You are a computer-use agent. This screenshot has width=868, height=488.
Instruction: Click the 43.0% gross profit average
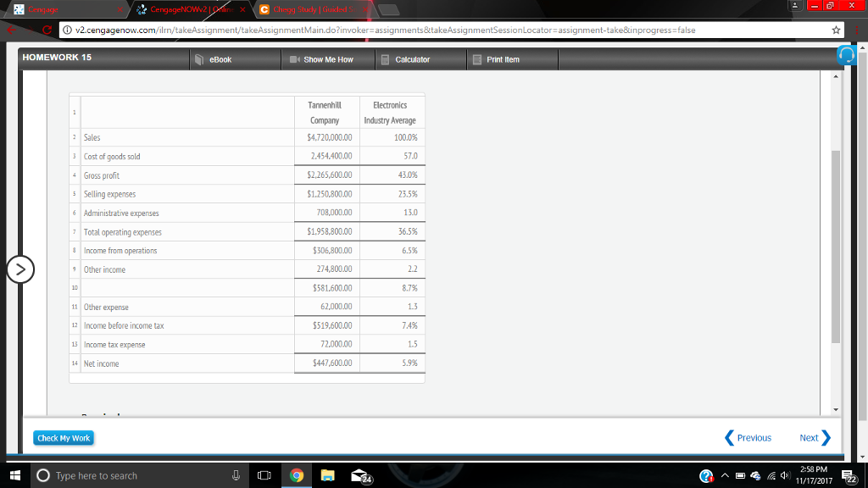[408, 175]
